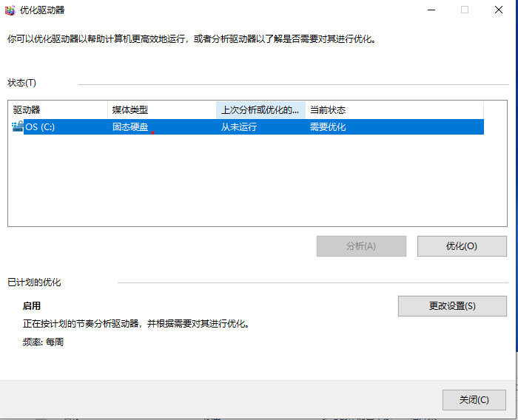Viewport: 518px width, 420px height.
Task: Click the Optimize Drives app icon in title bar
Action: point(10,10)
